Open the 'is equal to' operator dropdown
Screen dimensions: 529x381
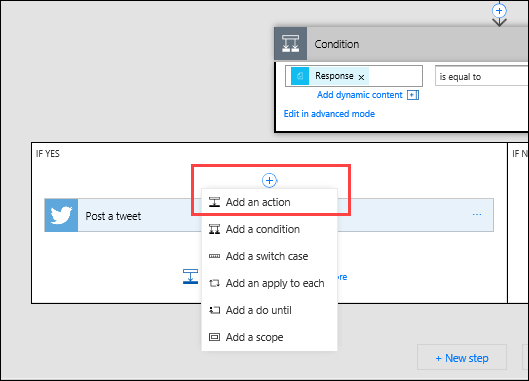pos(482,76)
